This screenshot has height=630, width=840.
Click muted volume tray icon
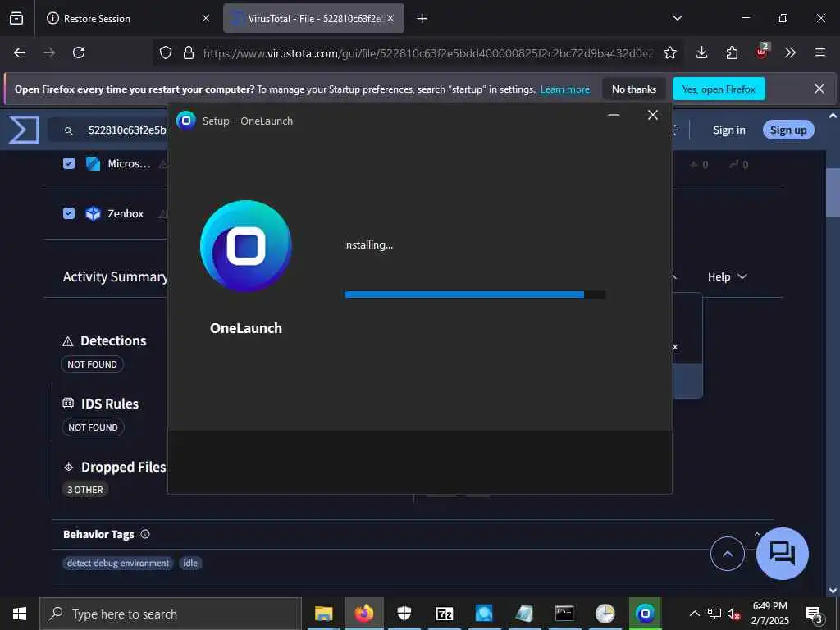(733, 614)
